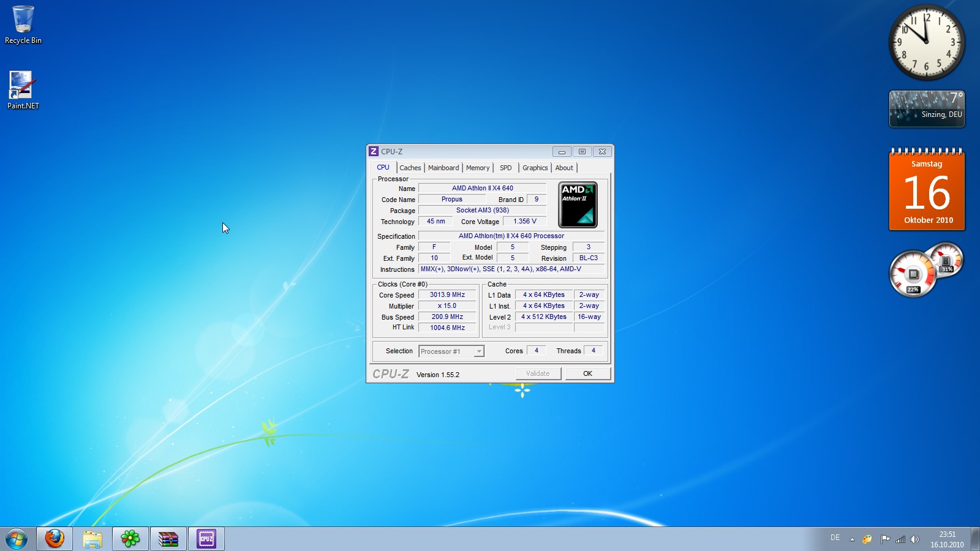The width and height of the screenshot is (980, 551).
Task: Click the CPU-Z taskbar button
Action: pyautogui.click(x=206, y=539)
